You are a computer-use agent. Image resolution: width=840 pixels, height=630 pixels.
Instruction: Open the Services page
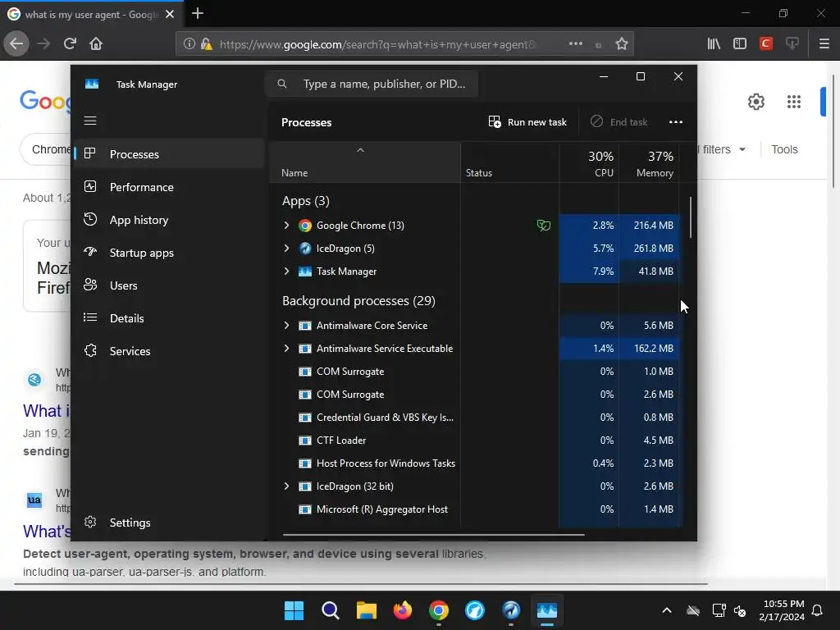[170, 351]
